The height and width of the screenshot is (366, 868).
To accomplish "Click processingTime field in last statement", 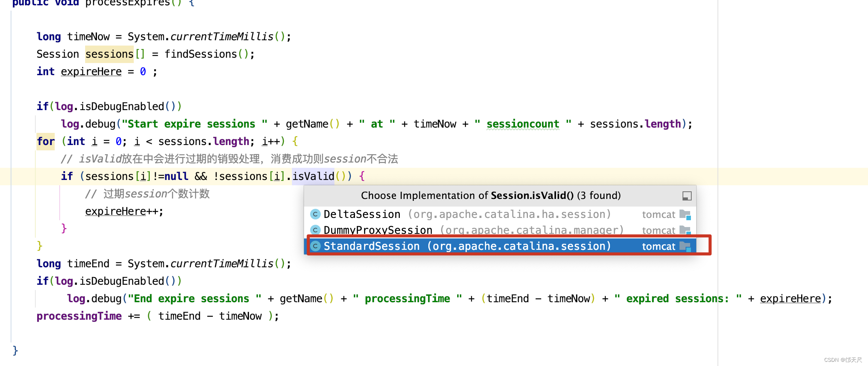I will [x=79, y=316].
